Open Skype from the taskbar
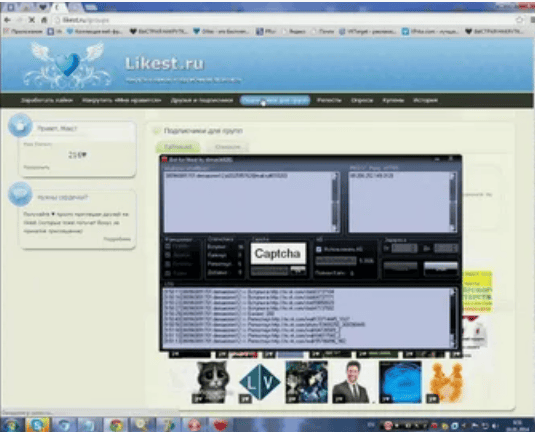535x432 pixels. click(38, 425)
